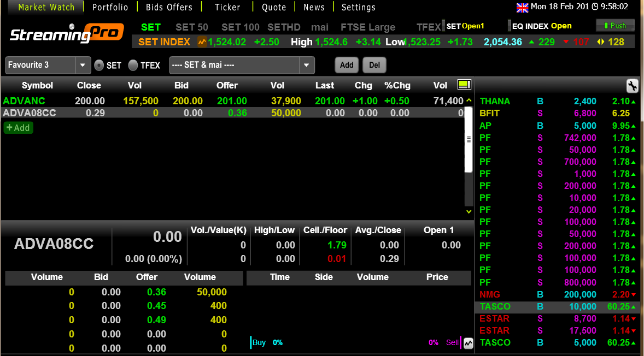The height and width of the screenshot is (356, 644).
Task: Click the Del button
Action: 374,65
